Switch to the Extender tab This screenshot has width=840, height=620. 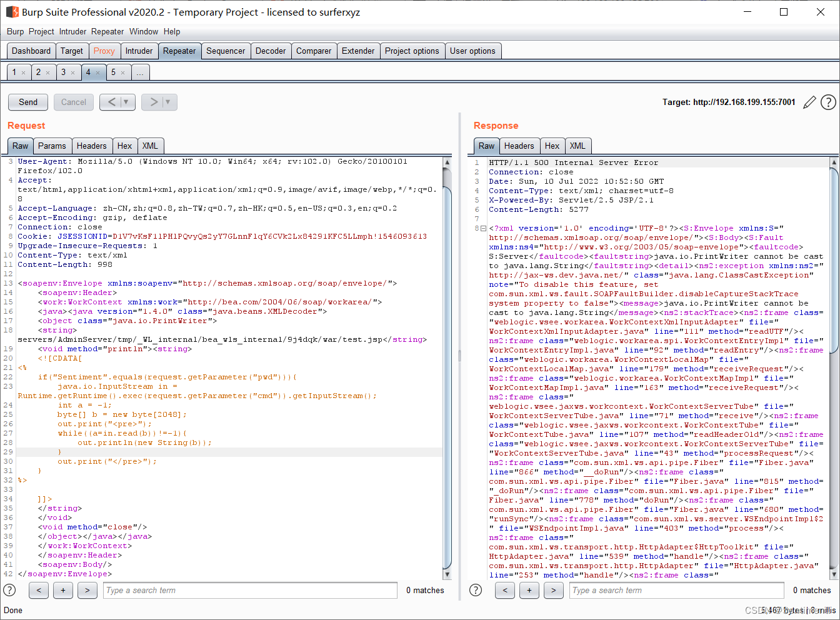tap(358, 51)
